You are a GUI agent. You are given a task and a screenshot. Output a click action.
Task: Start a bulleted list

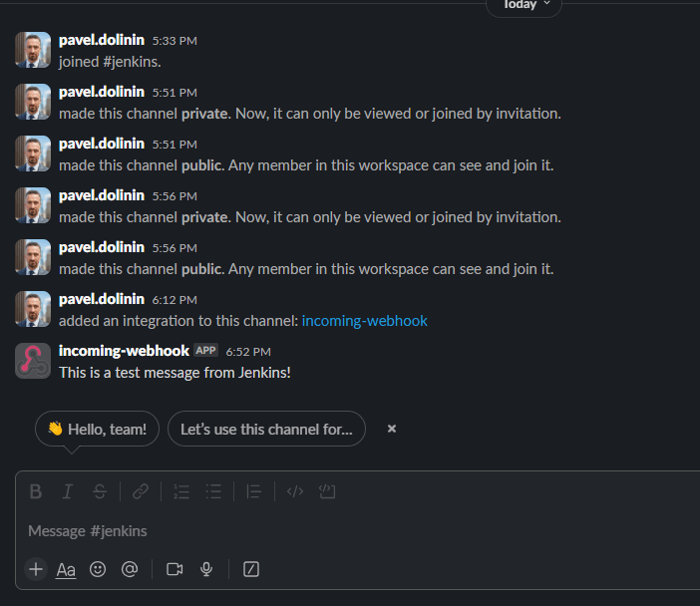click(x=213, y=491)
